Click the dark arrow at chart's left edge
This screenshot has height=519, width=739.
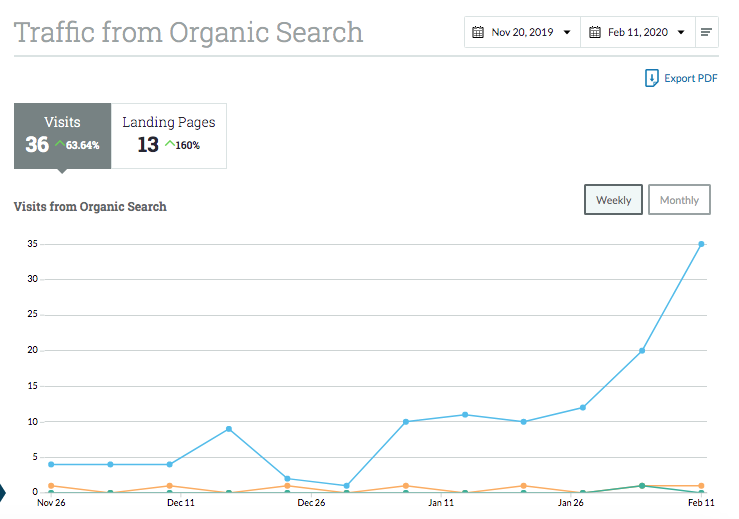click(x=2, y=493)
